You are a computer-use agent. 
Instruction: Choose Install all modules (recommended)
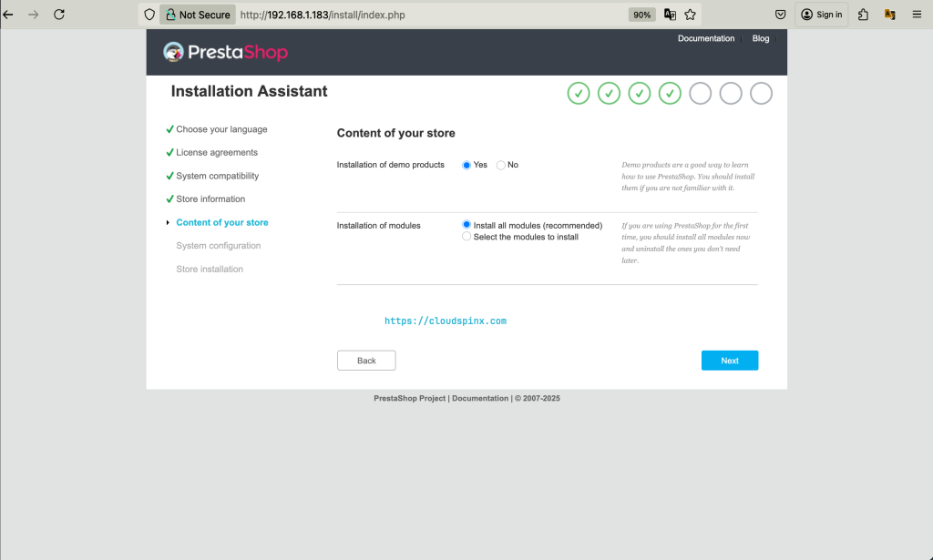tap(467, 225)
